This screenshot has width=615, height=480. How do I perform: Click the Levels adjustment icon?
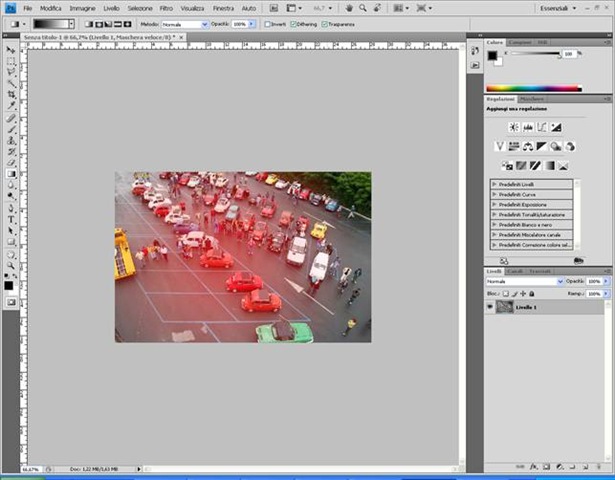point(527,127)
